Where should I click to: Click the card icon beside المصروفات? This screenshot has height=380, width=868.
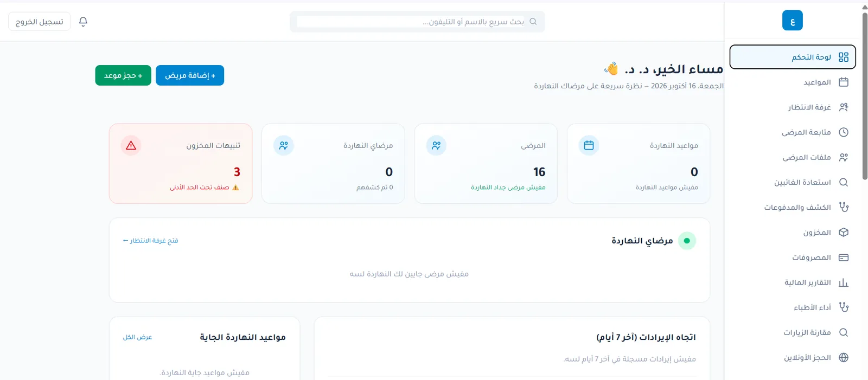(844, 257)
